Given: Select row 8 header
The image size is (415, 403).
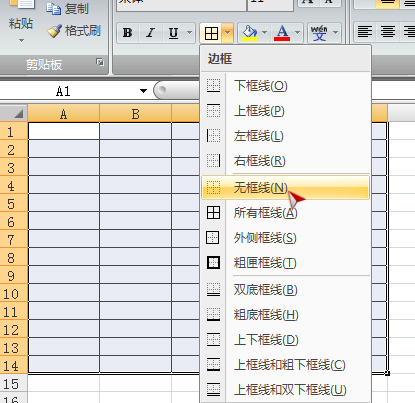Looking at the screenshot, I should [14, 257].
